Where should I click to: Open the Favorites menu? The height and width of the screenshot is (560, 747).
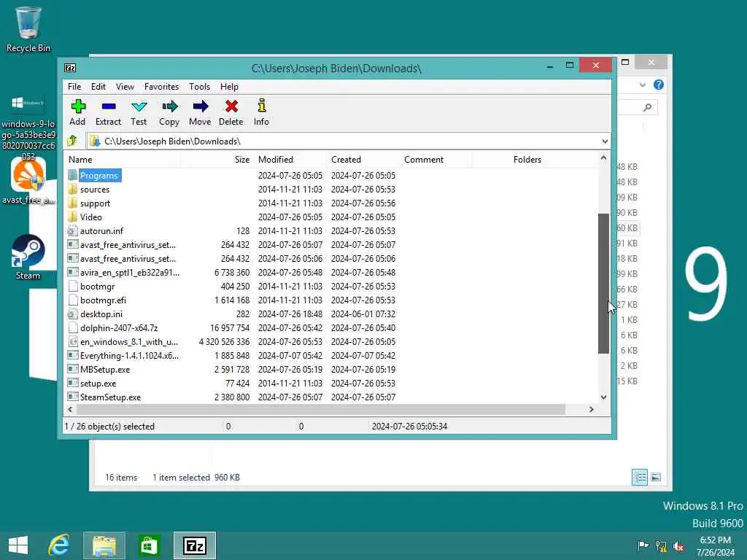[161, 87]
